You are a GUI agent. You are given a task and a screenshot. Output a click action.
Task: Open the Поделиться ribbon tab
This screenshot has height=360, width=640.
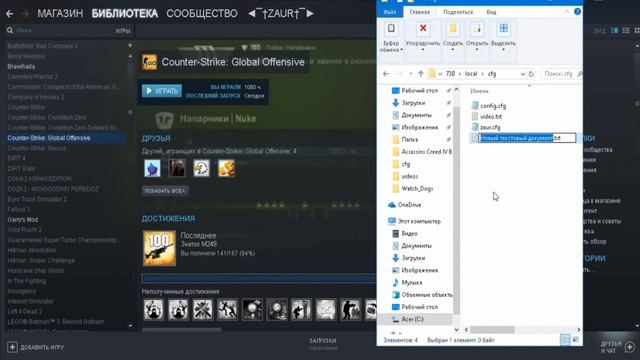(458, 12)
